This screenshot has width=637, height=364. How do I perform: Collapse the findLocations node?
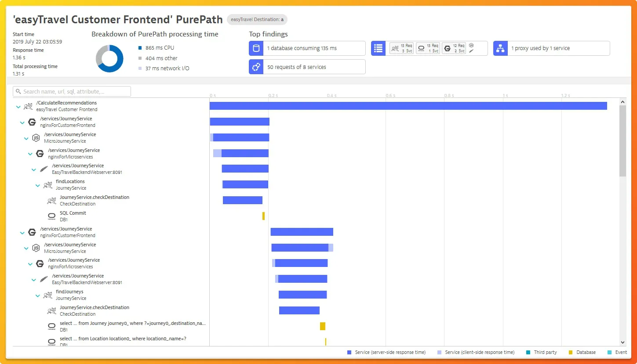pos(38,185)
